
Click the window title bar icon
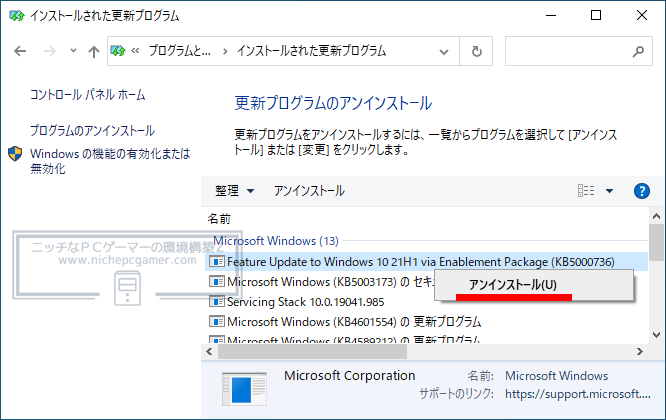click(17, 16)
